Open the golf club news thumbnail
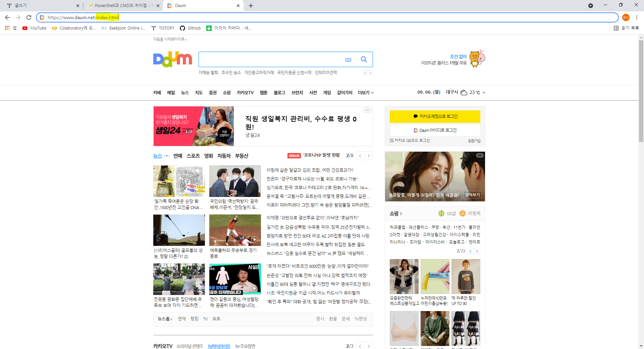This screenshot has width=644, height=349. (179, 230)
